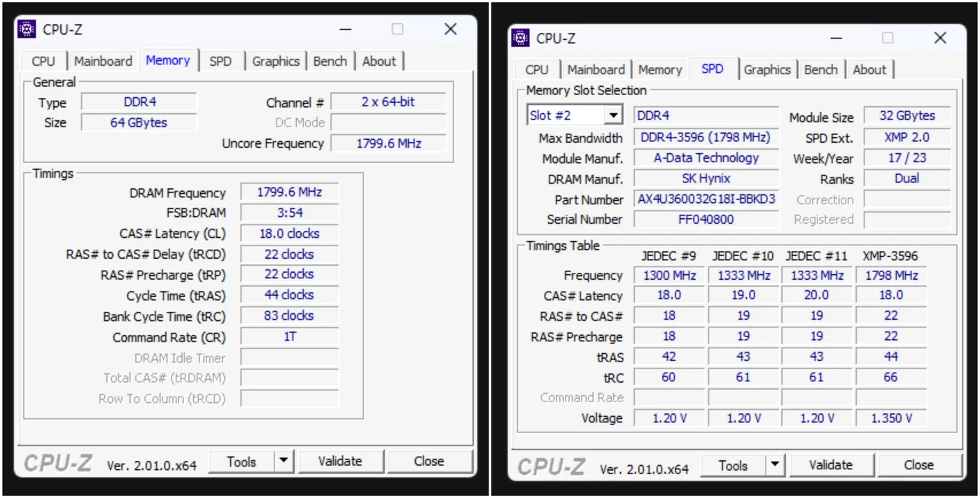The height and width of the screenshot is (498, 980).
Task: Click the DDR4 Type field value
Action: [x=139, y=102]
